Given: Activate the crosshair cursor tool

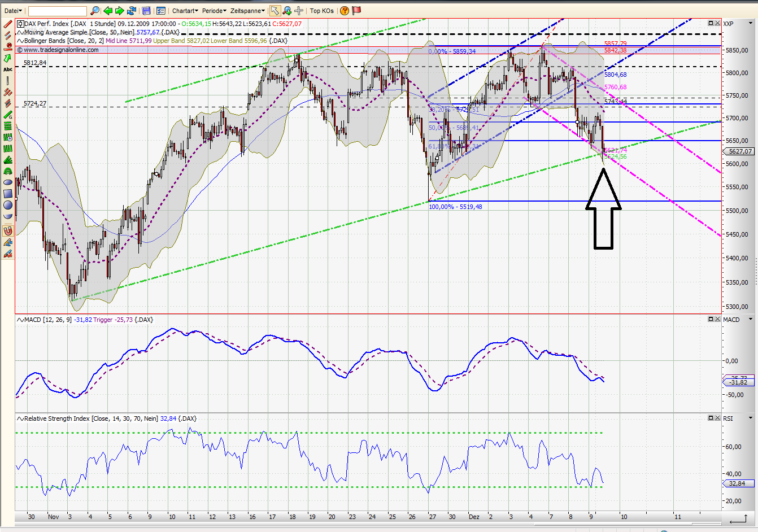Looking at the screenshot, I should (298, 10).
